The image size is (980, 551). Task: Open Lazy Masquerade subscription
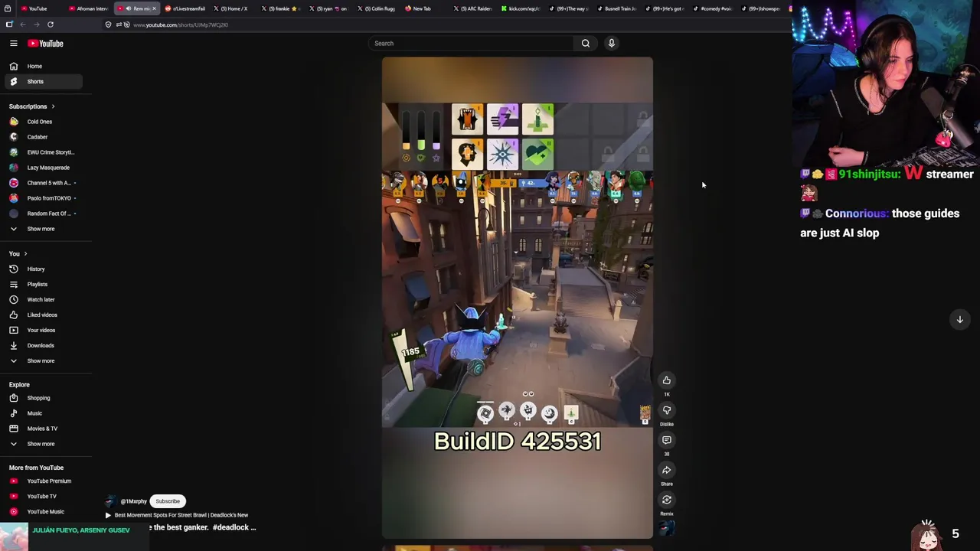pyautogui.click(x=44, y=168)
